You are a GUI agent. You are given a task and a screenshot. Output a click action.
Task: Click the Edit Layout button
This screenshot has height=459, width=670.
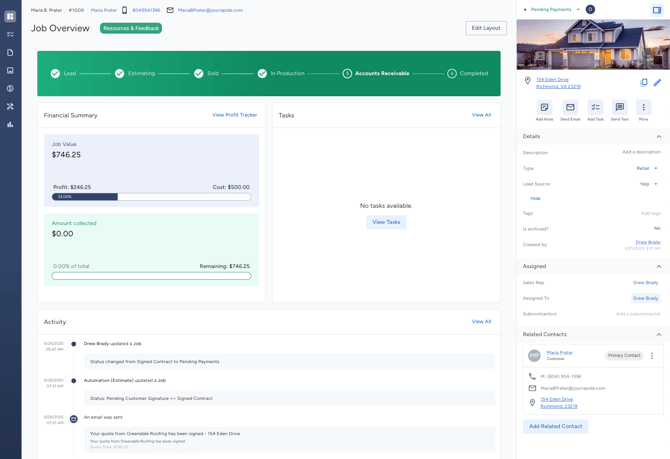[486, 28]
